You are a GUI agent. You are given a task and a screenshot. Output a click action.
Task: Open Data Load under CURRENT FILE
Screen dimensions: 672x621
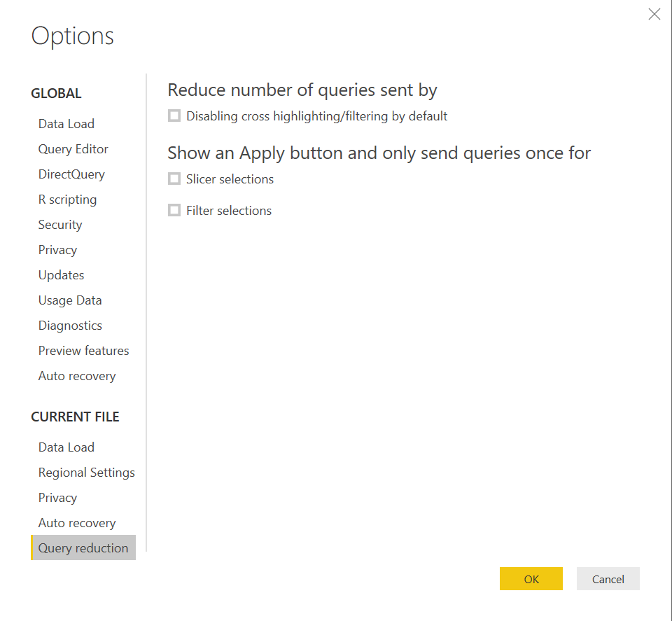coord(66,447)
